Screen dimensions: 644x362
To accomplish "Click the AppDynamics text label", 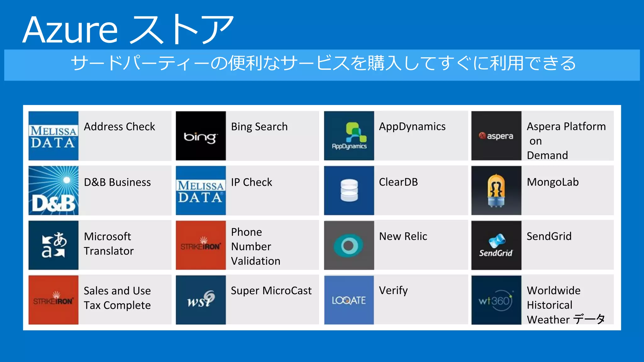I will [x=412, y=127].
